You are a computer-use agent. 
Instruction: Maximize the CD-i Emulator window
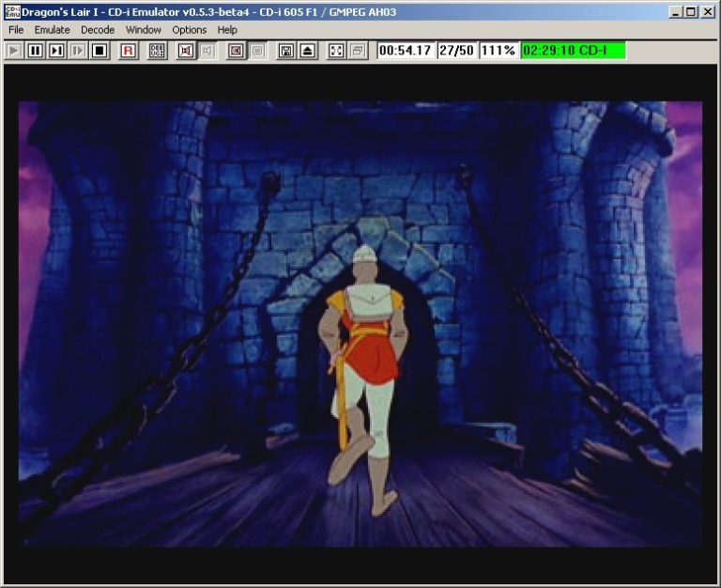(691, 12)
